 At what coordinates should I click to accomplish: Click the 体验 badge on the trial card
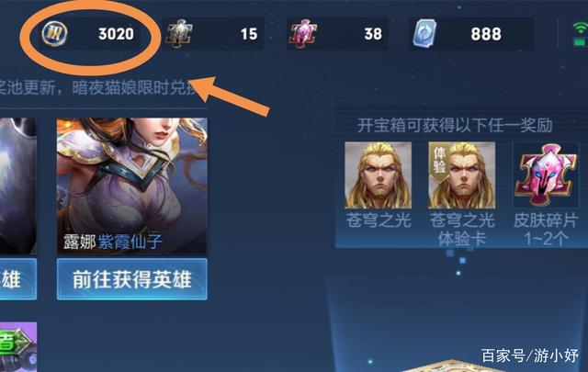[439, 159]
